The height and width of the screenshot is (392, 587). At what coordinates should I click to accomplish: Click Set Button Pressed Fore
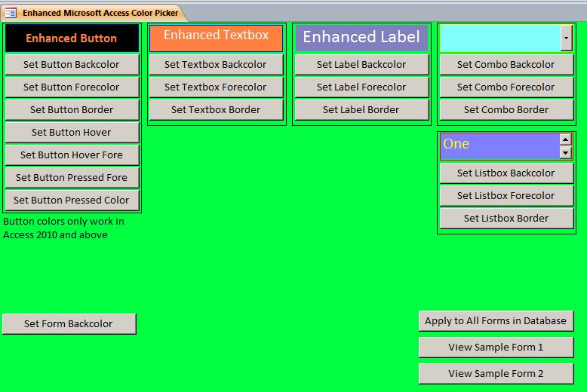coord(72,178)
